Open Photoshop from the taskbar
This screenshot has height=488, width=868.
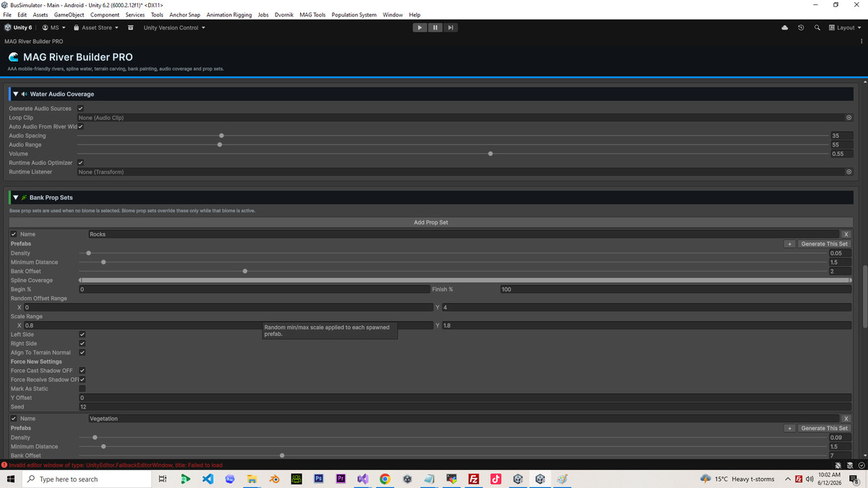click(318, 479)
